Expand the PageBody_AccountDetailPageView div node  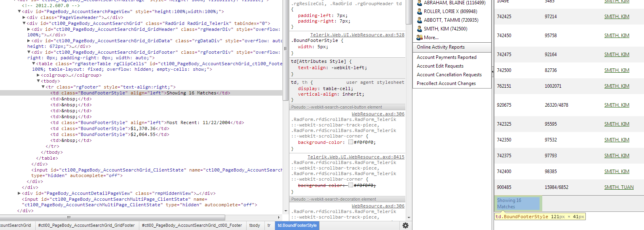[19, 193]
